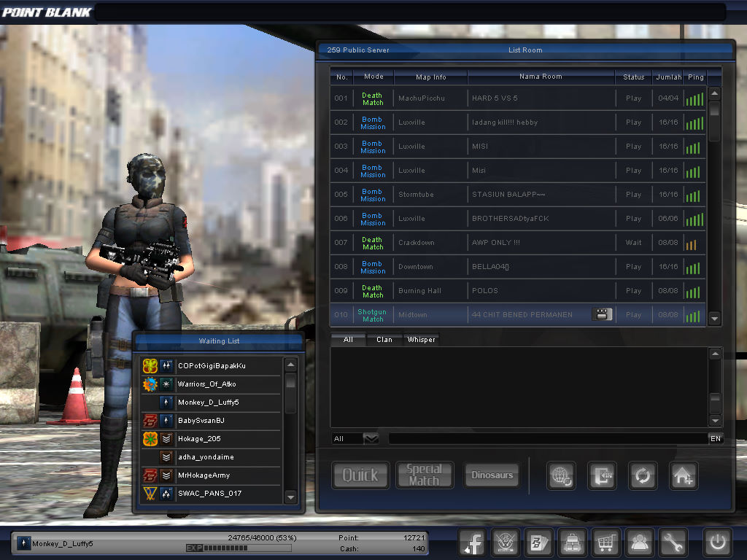The height and width of the screenshot is (560, 747).
Task: Click room list scroll down arrow
Action: (714, 318)
